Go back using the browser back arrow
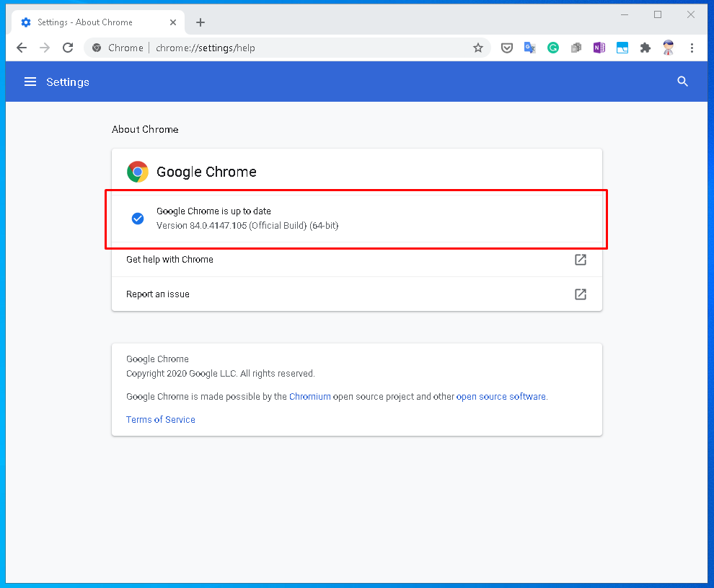 point(22,48)
